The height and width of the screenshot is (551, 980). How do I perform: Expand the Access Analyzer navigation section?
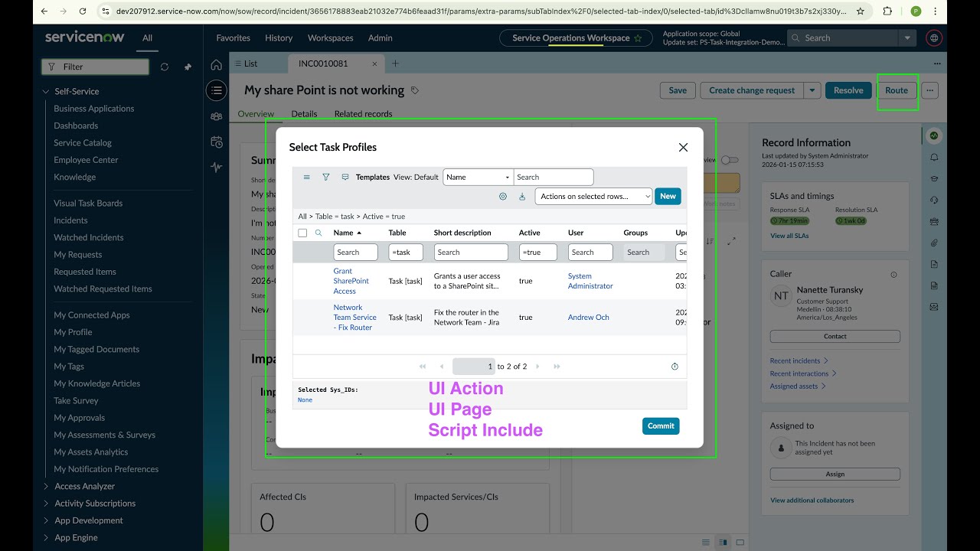coord(46,486)
